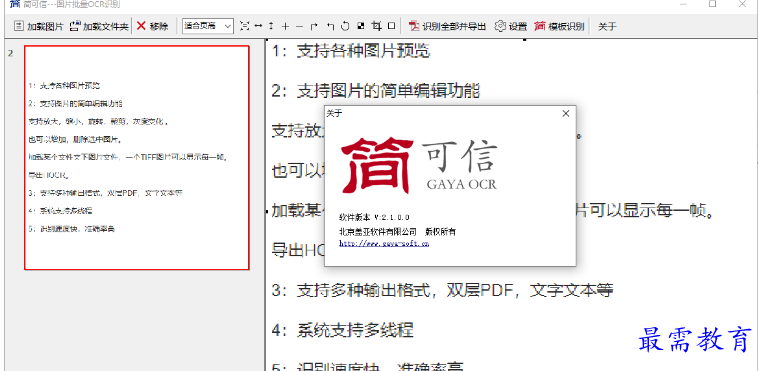Image resolution: width=760 pixels, height=371 pixels.
Task: Select the fit height vertical arrow icon
Action: tap(271, 26)
